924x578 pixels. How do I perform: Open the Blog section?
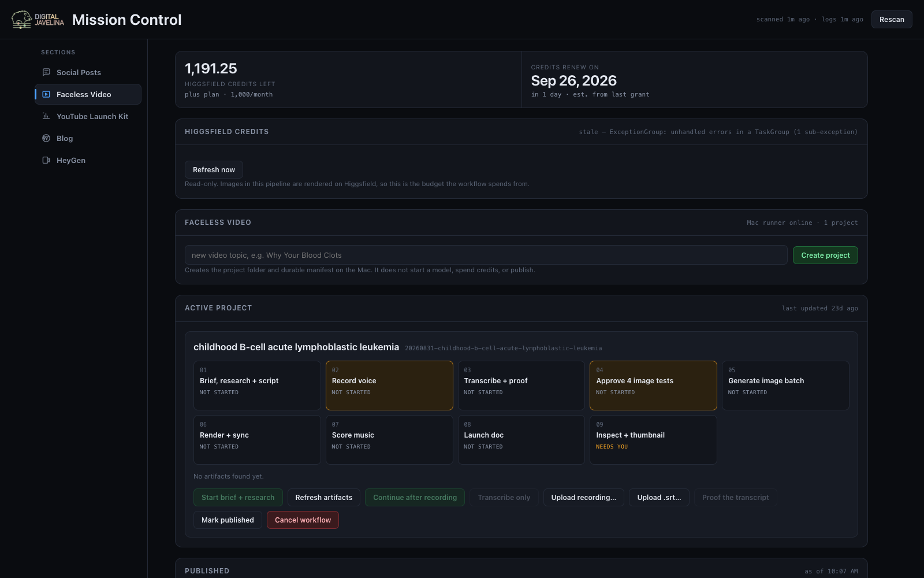(88, 138)
